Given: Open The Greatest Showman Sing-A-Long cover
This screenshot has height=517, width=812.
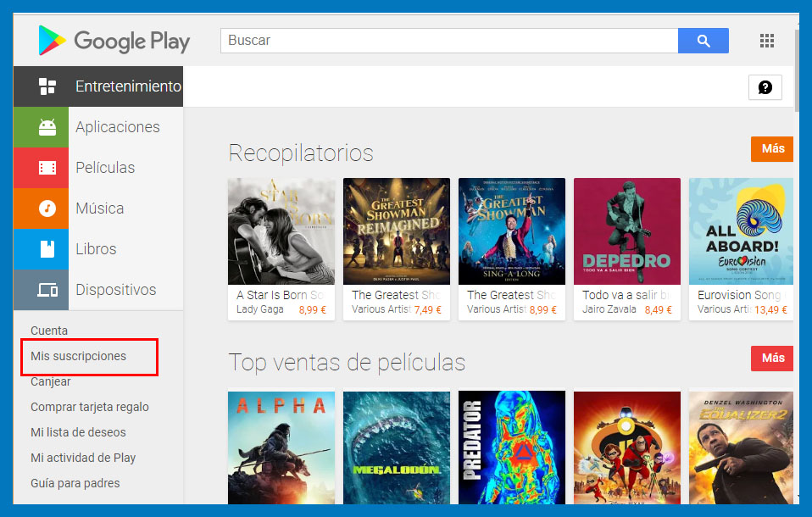Looking at the screenshot, I should [512, 231].
